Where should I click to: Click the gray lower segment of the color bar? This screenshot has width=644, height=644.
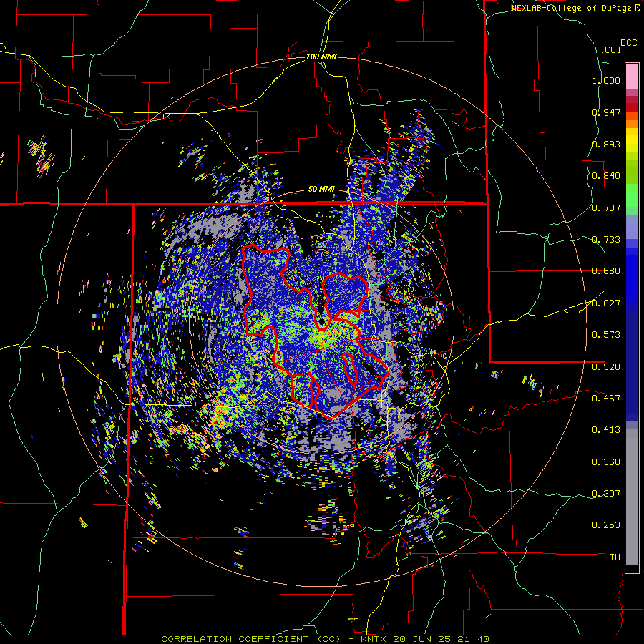pos(632,497)
